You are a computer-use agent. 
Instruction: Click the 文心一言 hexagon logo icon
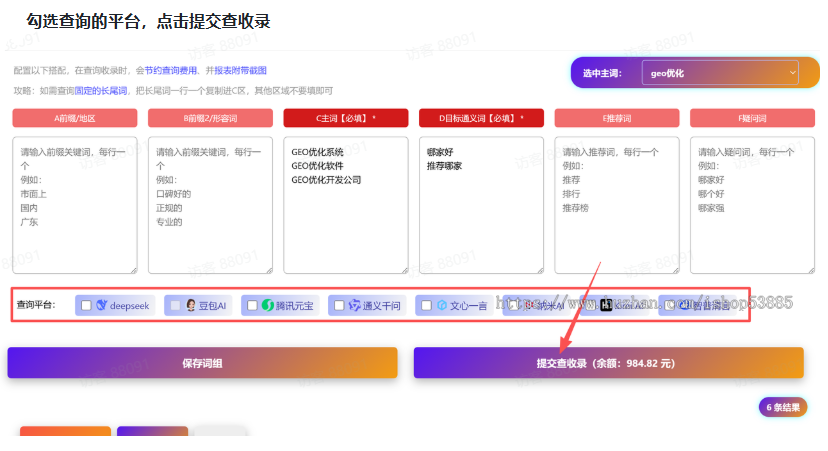click(442, 305)
